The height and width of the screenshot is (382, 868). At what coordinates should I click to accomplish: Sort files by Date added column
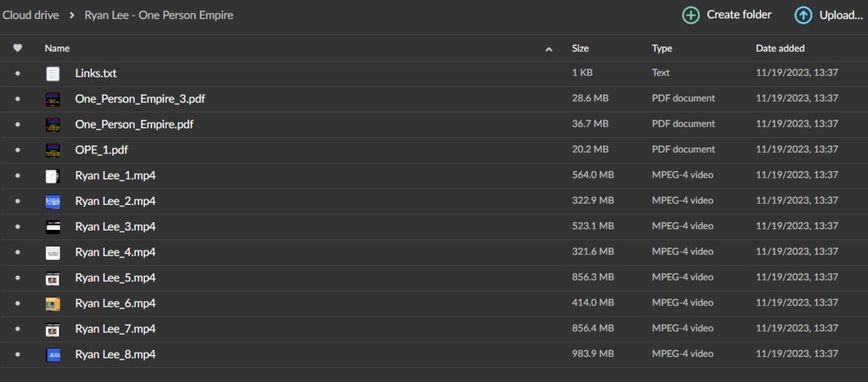[x=780, y=48]
